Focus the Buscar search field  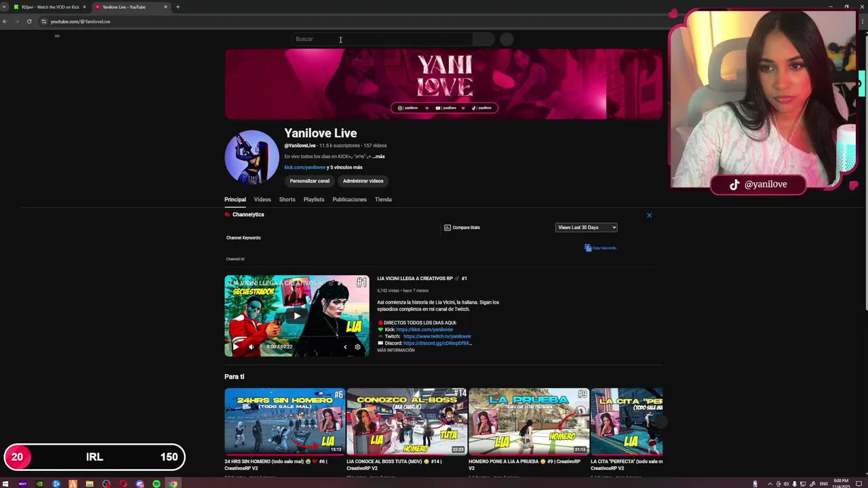(x=382, y=39)
